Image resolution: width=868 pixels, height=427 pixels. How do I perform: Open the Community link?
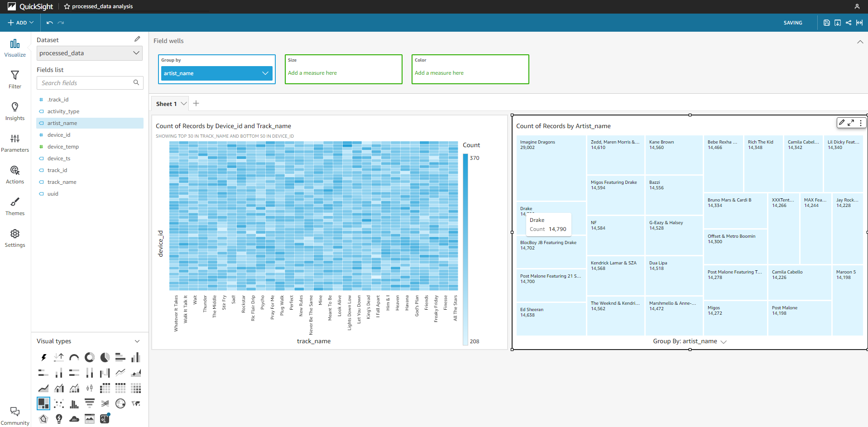pos(15,417)
